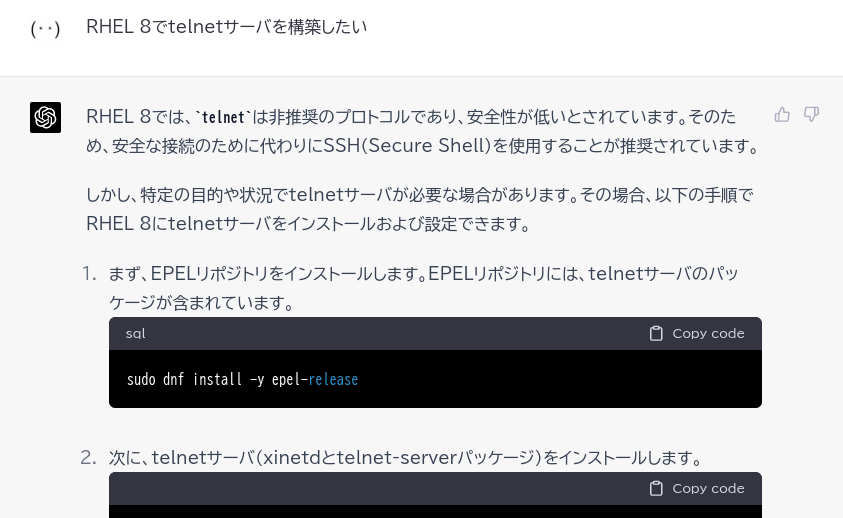Screen dimensions: 843x518
Task: Click the user avatar face icon
Action: 45,28
